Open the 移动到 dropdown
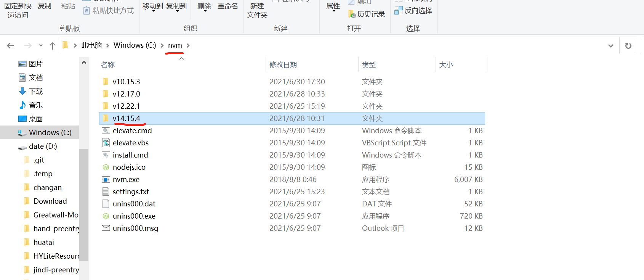This screenshot has width=644, height=280. pos(153,8)
